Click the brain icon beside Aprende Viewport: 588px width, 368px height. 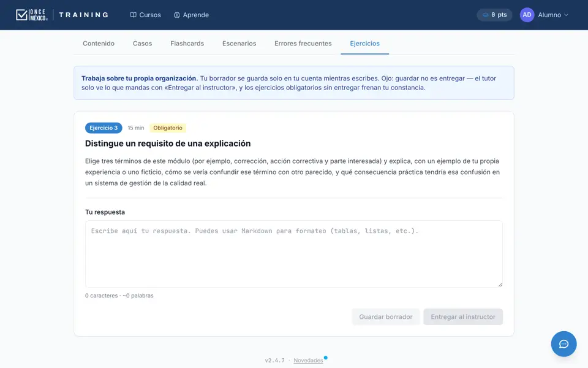(x=176, y=15)
